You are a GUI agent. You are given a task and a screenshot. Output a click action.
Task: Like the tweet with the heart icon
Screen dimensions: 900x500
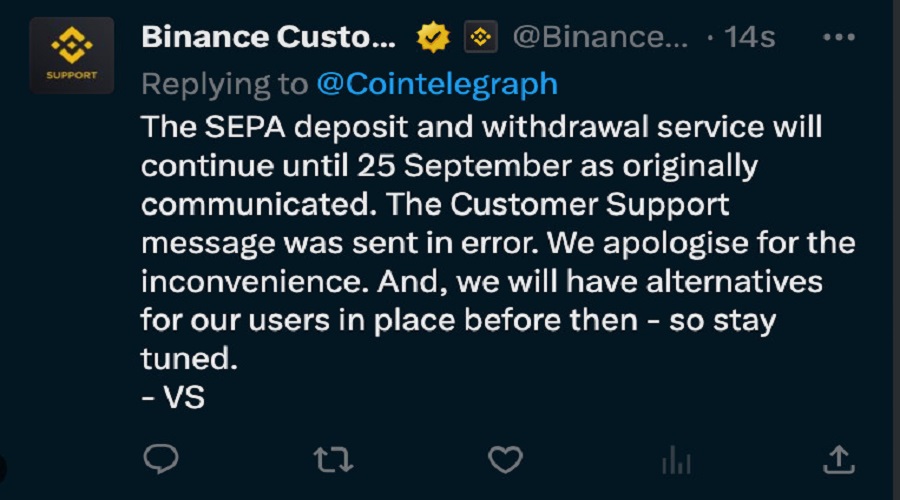pos(505,459)
